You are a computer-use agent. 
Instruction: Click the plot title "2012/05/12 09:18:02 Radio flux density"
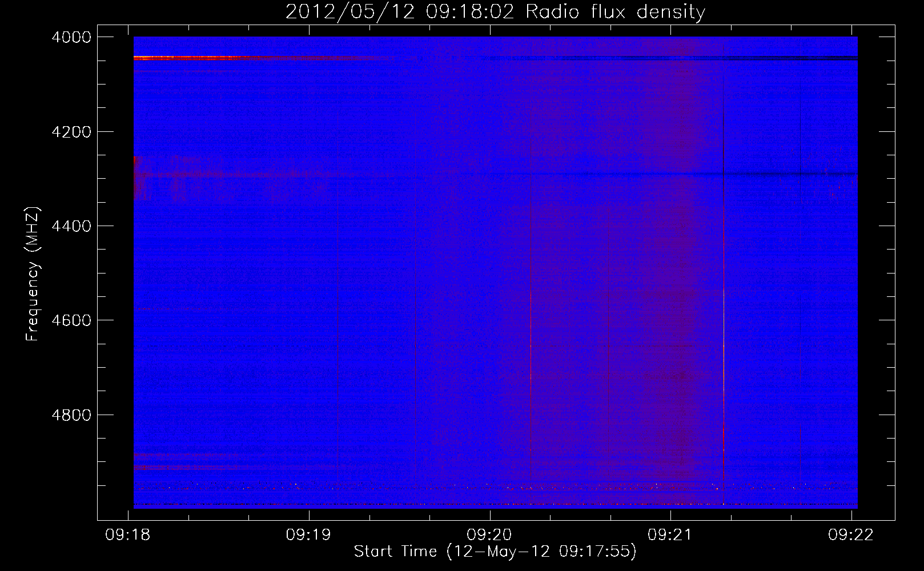click(495, 12)
